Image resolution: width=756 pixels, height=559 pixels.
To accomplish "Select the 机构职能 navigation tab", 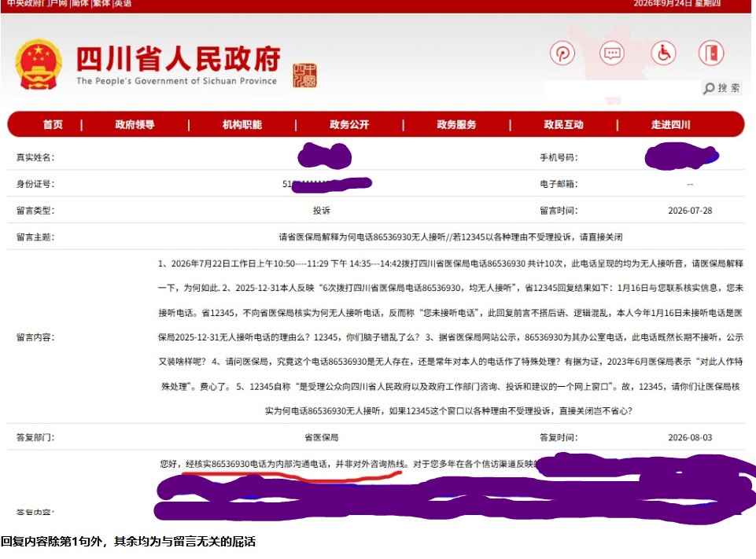I will coord(242,124).
